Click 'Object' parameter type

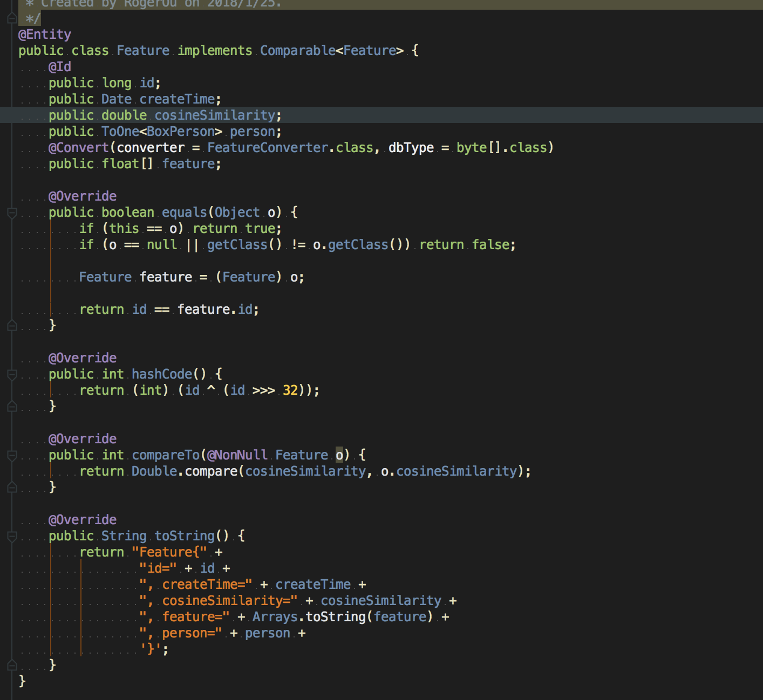pos(237,212)
